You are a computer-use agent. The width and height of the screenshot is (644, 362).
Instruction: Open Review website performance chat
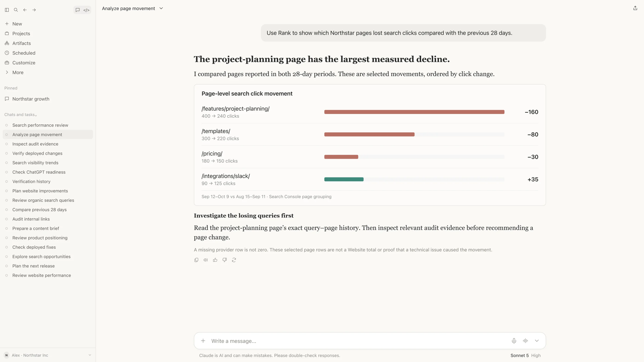[x=42, y=275]
